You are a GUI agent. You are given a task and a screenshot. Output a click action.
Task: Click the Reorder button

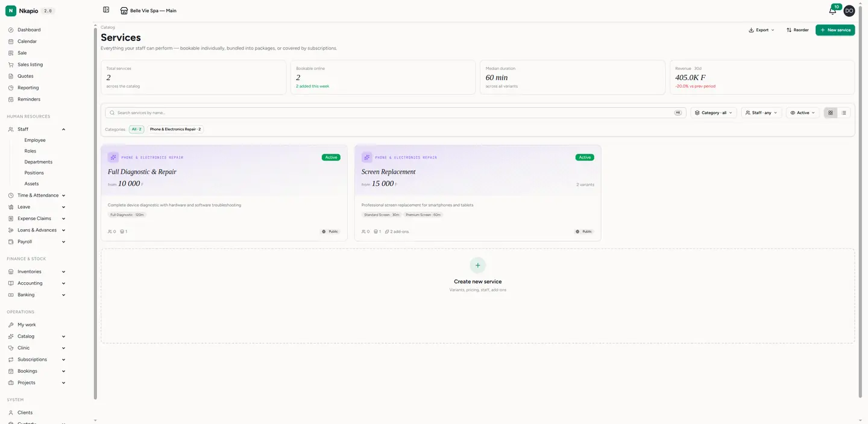797,30
